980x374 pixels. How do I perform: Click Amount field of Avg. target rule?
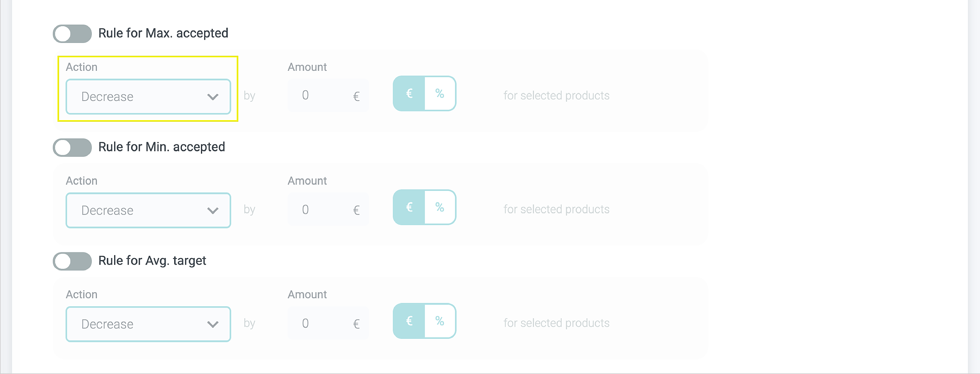[323, 324]
